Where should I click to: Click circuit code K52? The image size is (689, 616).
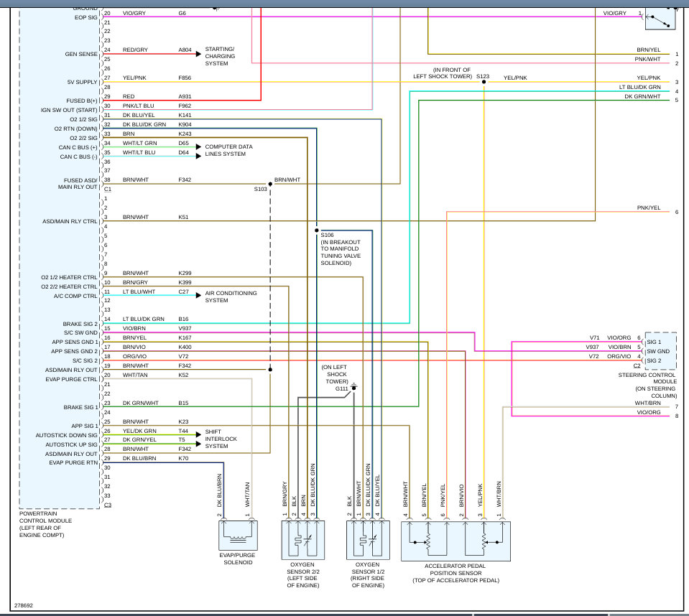click(x=183, y=375)
